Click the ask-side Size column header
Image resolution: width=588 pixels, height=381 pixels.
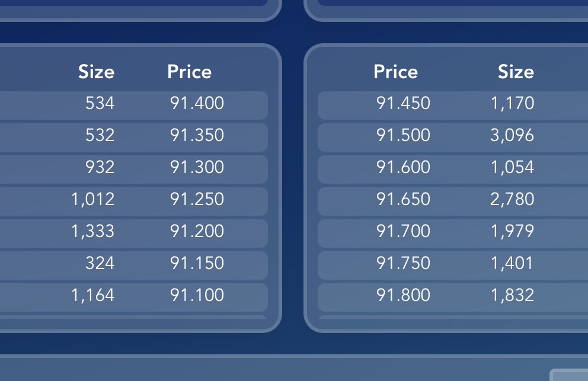coord(516,72)
